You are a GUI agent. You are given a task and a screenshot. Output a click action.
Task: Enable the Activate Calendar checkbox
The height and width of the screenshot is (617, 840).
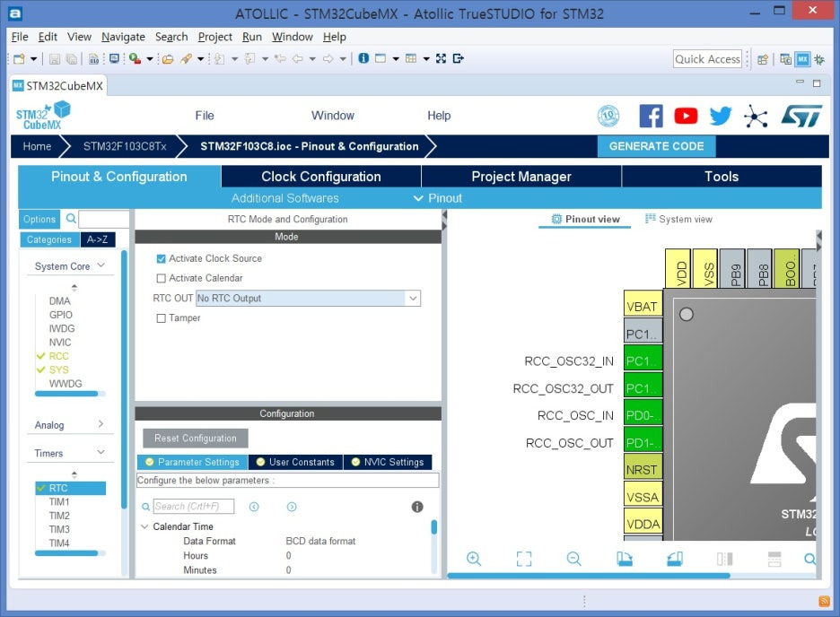(161, 278)
